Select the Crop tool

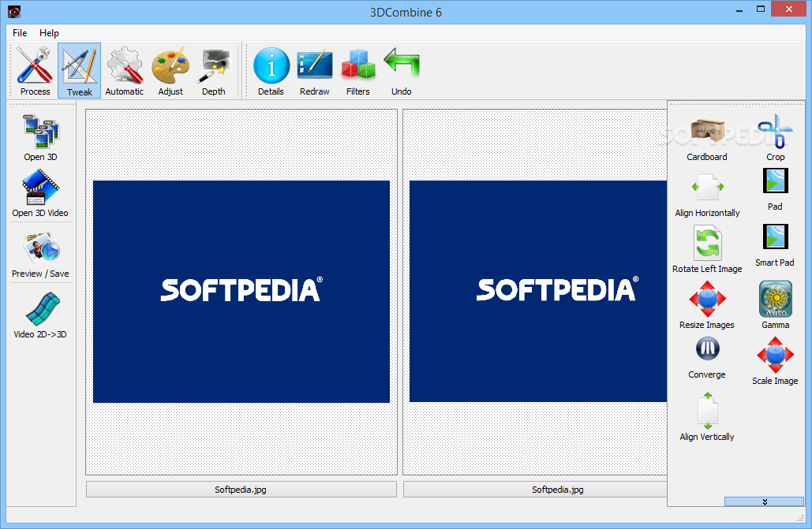(775, 138)
